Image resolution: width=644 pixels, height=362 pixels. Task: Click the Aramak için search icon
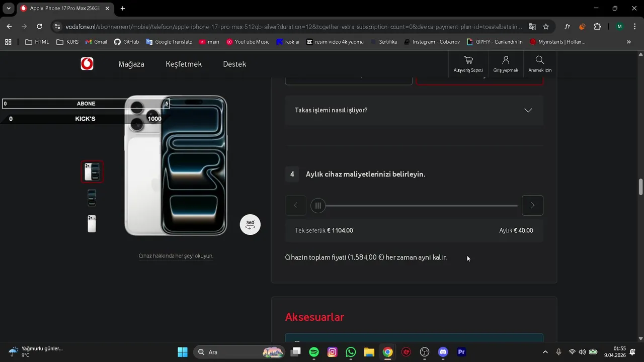point(540,64)
